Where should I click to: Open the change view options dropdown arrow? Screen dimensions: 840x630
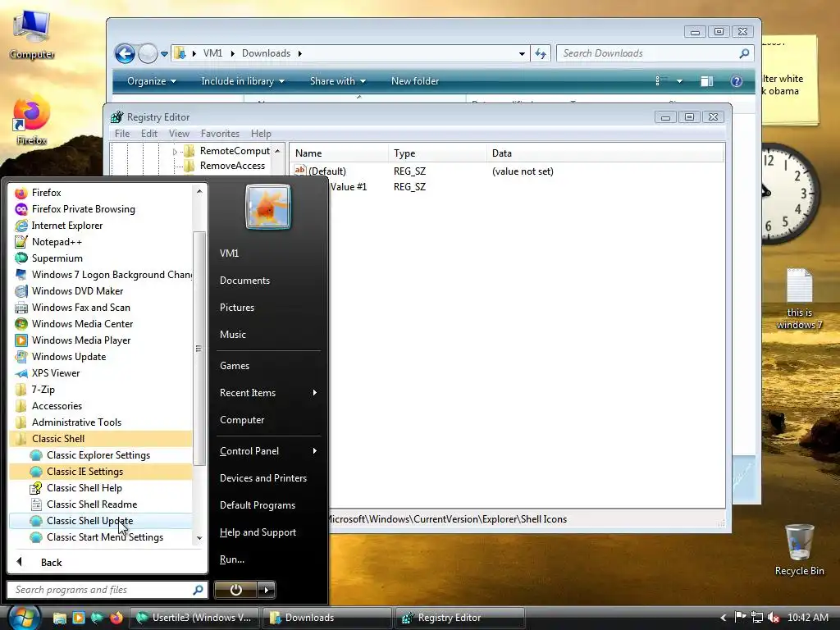click(x=679, y=81)
